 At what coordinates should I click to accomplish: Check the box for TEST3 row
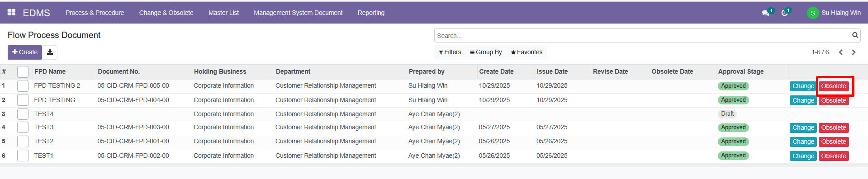tap(23, 127)
